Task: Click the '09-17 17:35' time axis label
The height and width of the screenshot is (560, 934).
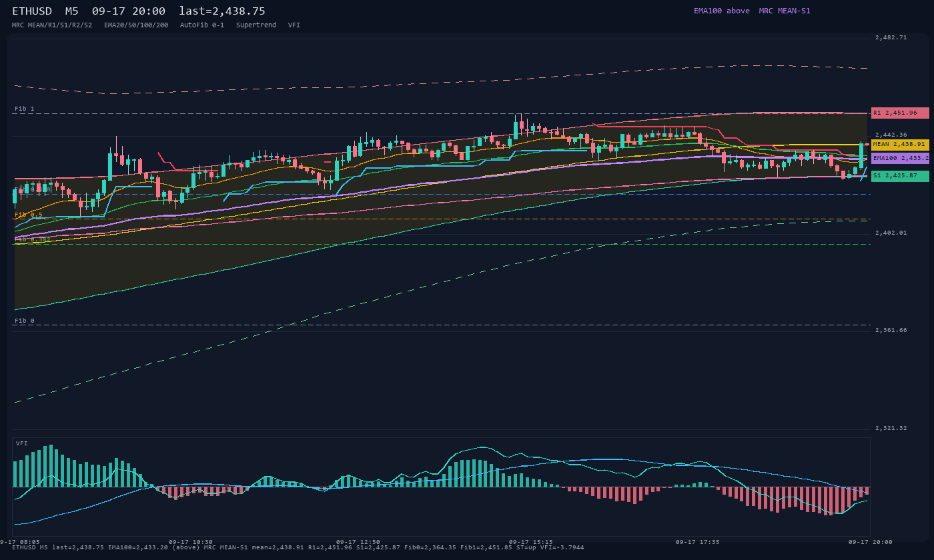Action: tap(698, 542)
